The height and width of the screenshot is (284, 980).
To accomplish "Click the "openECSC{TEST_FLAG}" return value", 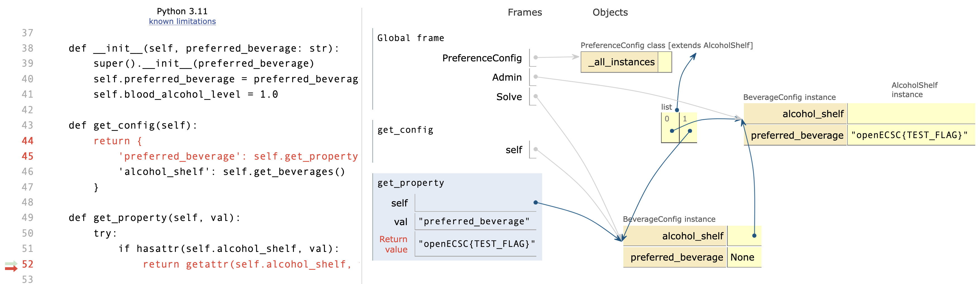I will click(476, 244).
